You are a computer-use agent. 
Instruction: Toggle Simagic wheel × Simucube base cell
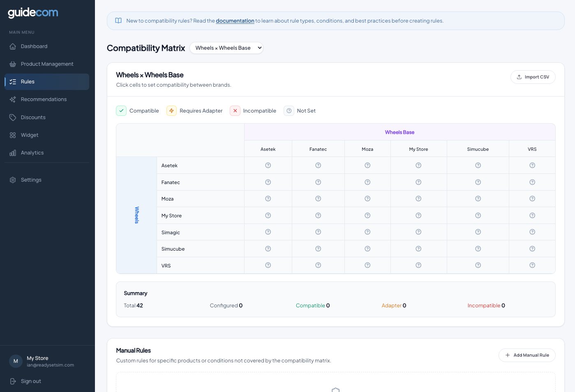coord(478,232)
